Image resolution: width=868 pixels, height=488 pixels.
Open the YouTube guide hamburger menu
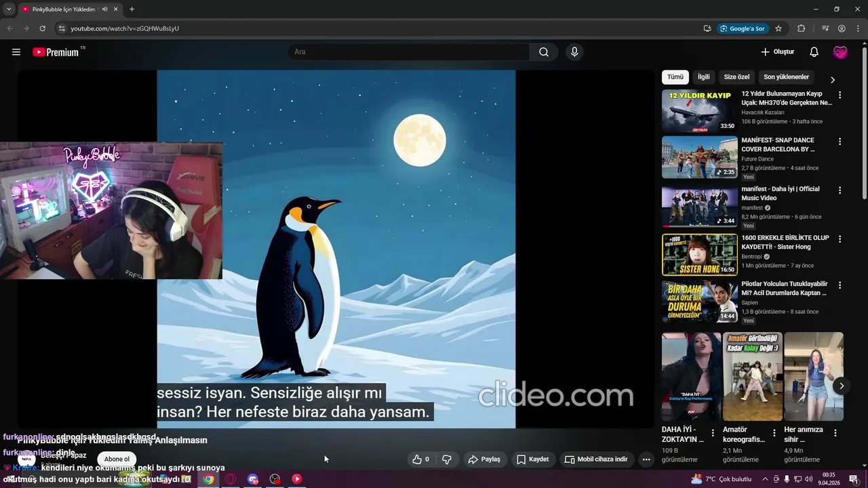(16, 52)
